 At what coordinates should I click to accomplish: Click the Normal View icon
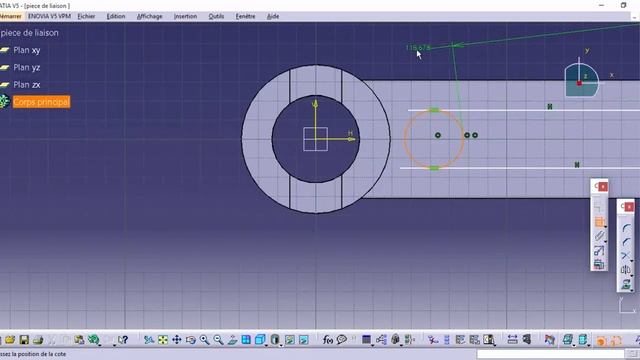232,340
